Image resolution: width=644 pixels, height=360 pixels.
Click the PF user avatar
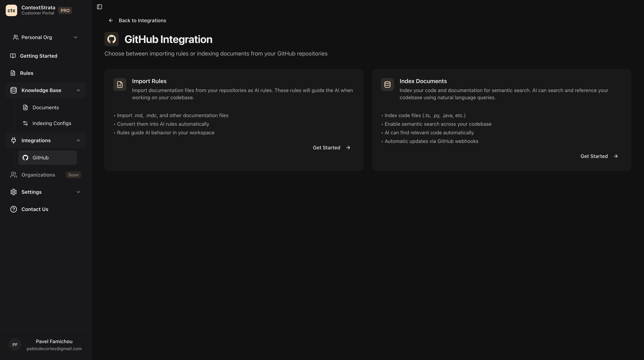[15, 345]
